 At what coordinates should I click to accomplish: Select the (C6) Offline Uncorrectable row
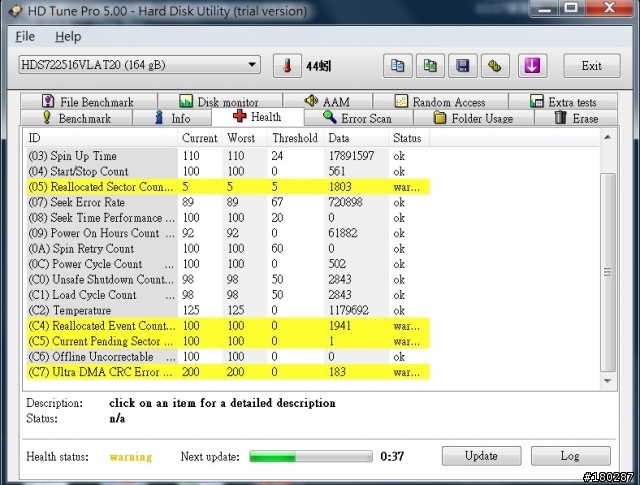pyautogui.click(x=228, y=356)
